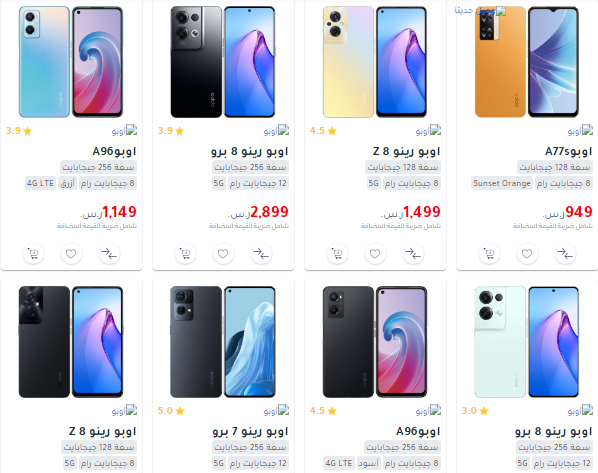
Task: Favorite the orange Oppo A77s
Action: coord(527,254)
